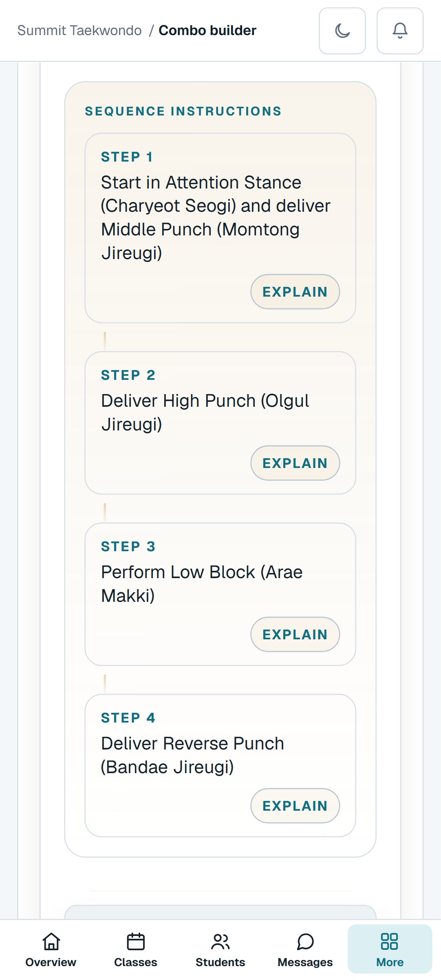Select the Step 4 Reverse Punch card

(x=220, y=766)
